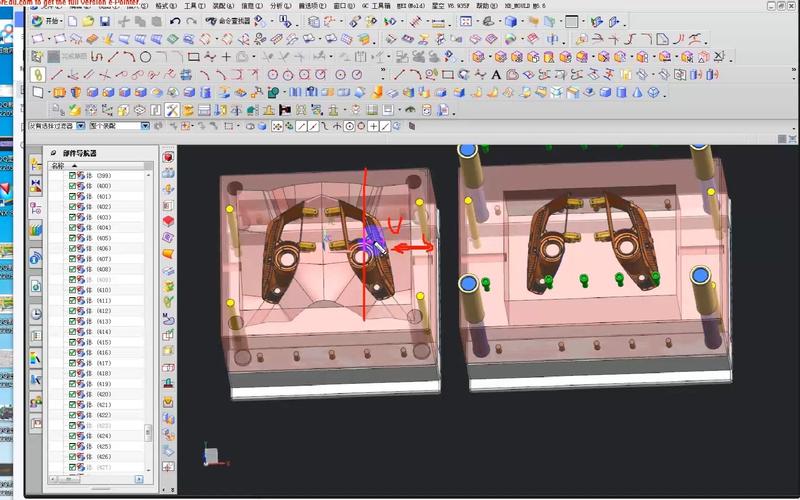The height and width of the screenshot is (500, 800).
Task: Open the selection filter dropdown
Action: (81, 126)
